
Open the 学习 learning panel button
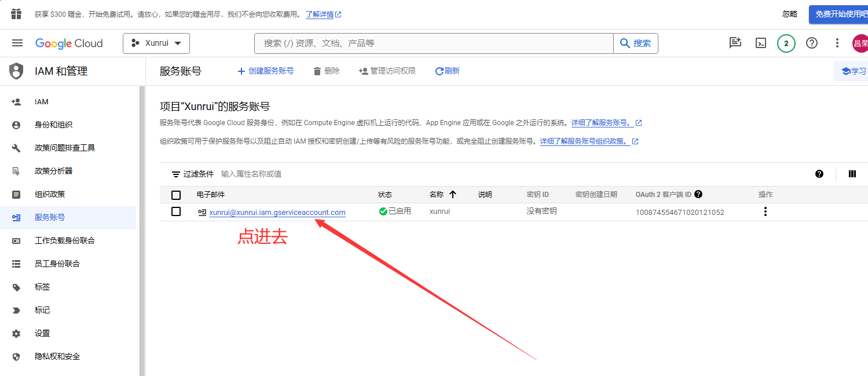(851, 71)
